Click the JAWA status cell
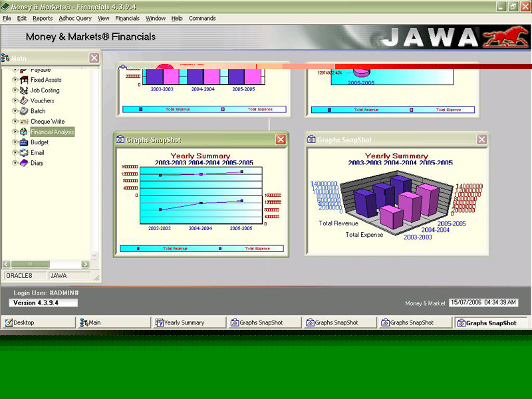This screenshot has width=532, height=399. pos(70,276)
